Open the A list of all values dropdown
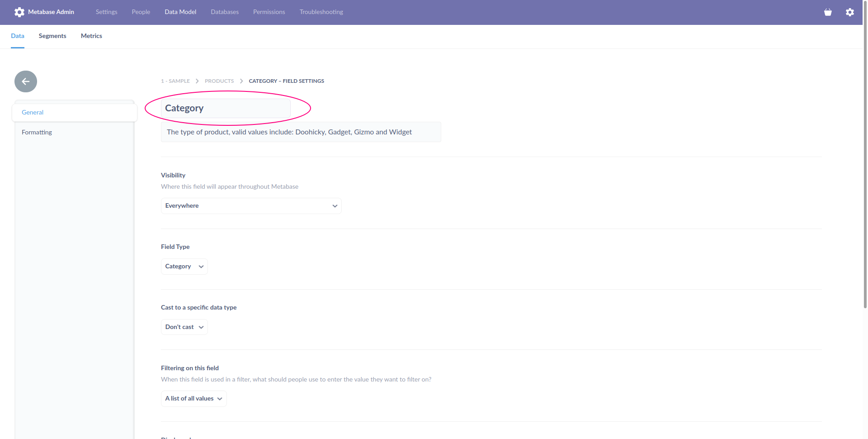The height and width of the screenshot is (439, 868). click(194, 399)
